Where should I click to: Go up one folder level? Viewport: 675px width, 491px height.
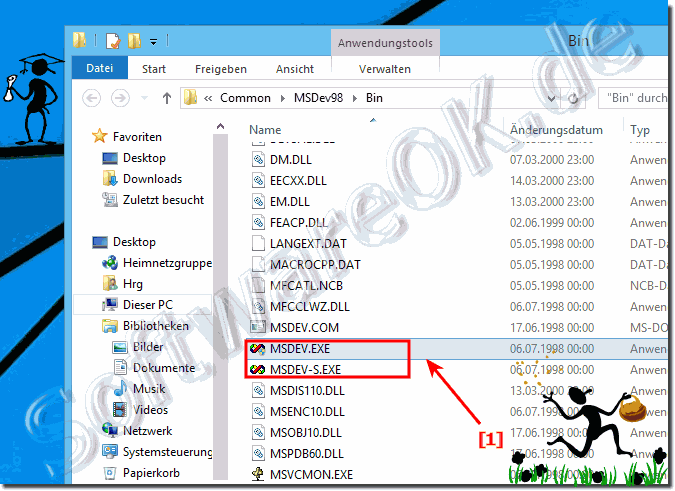pos(167,98)
